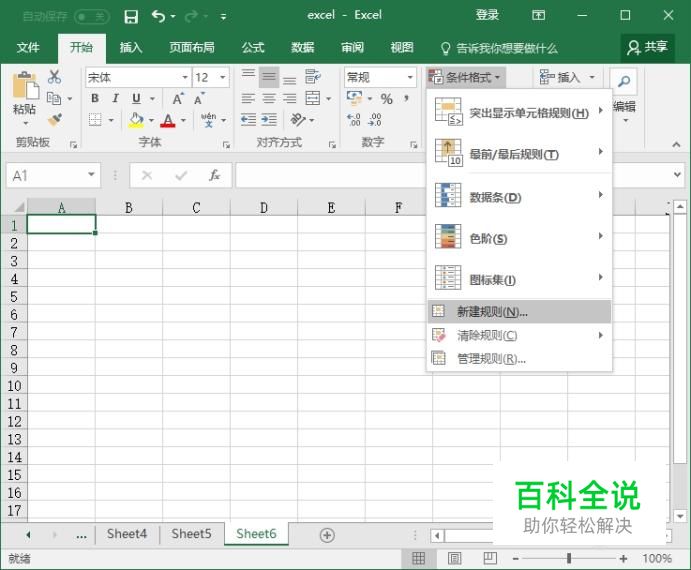Increase font size with large A icon
Image resolution: width=691 pixels, height=570 pixels.
click(x=178, y=99)
